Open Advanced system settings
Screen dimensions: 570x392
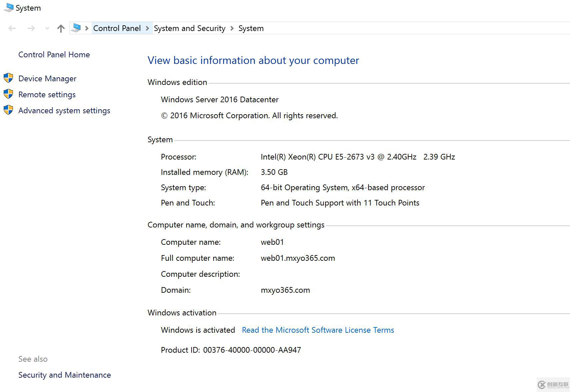[x=64, y=111]
